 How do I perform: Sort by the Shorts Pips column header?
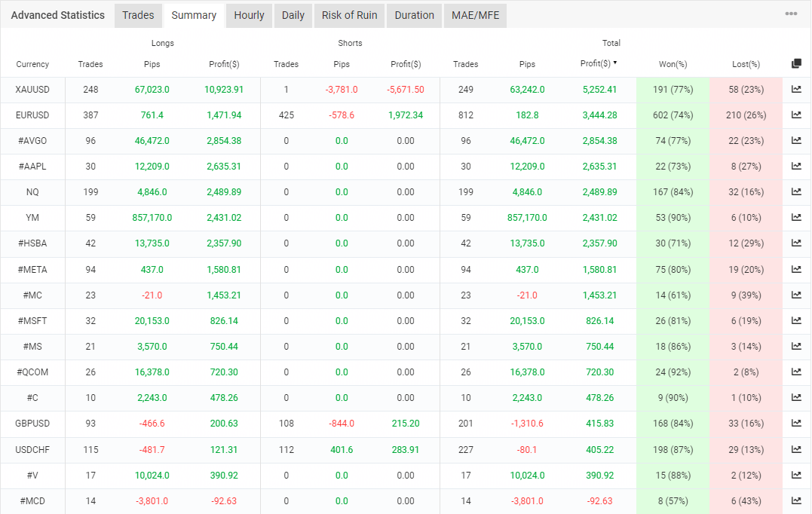342,64
